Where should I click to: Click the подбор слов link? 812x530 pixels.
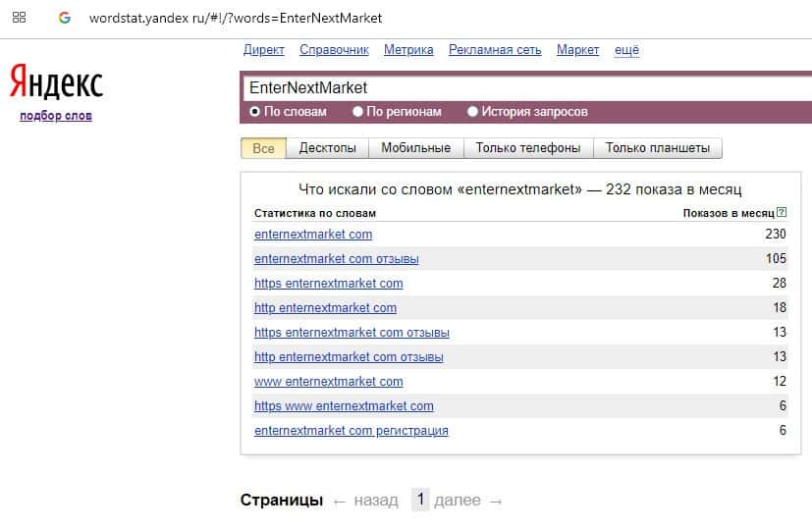point(56,116)
